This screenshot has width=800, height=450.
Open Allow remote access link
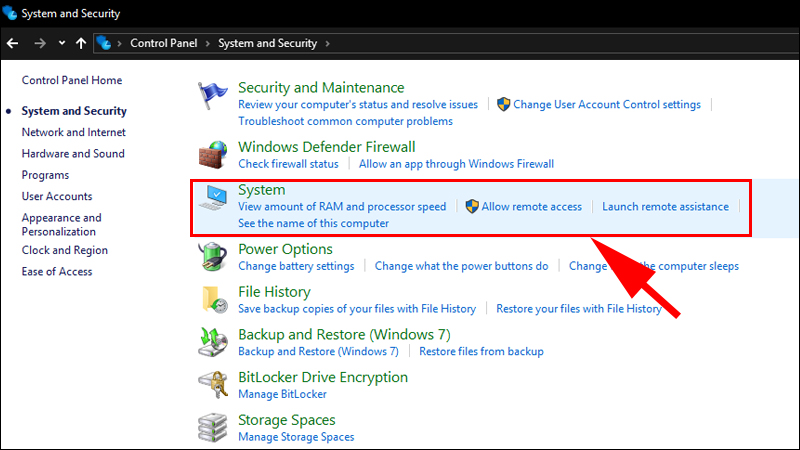(x=531, y=207)
